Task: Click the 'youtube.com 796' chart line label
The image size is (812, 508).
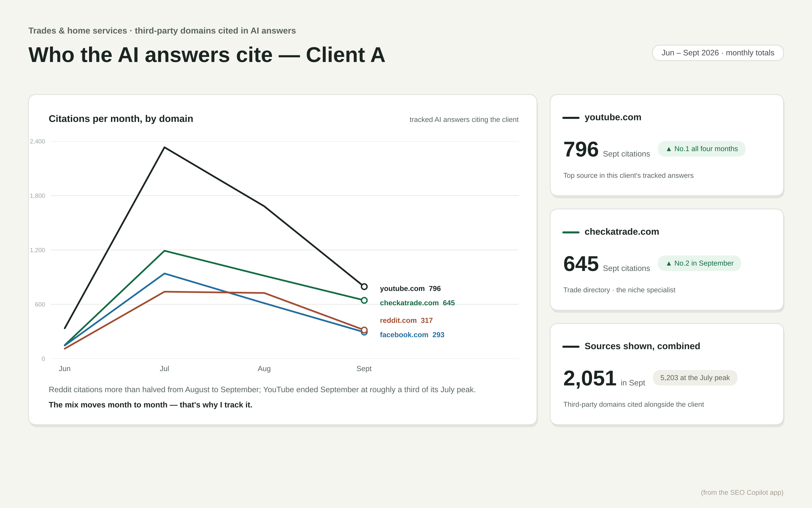Action: [x=410, y=289]
